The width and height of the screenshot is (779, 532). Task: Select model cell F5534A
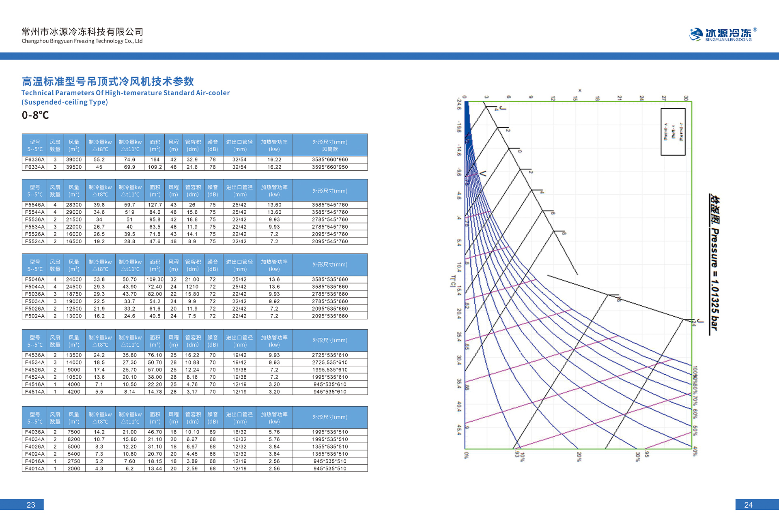point(34,227)
